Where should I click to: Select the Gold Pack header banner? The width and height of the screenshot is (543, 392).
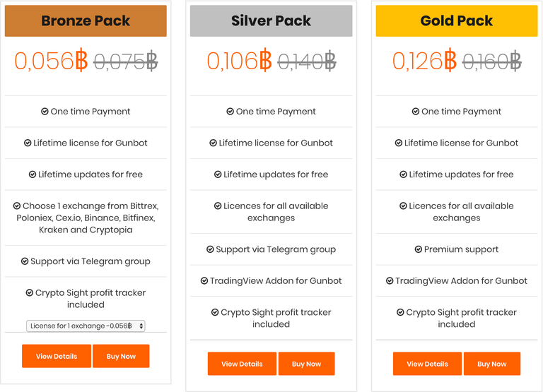tap(456, 21)
